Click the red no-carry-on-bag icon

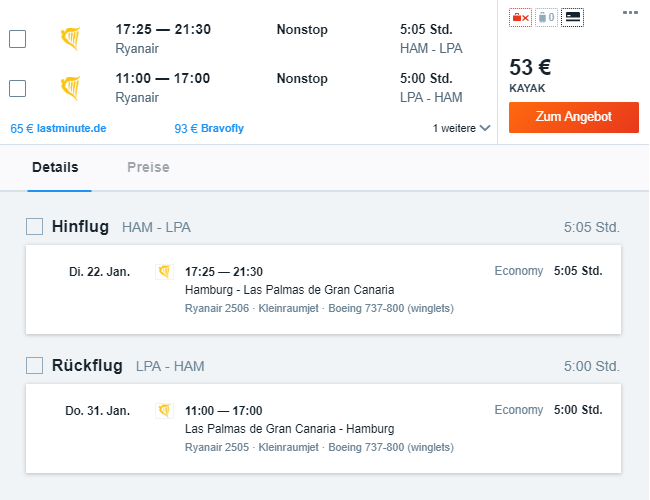520,17
